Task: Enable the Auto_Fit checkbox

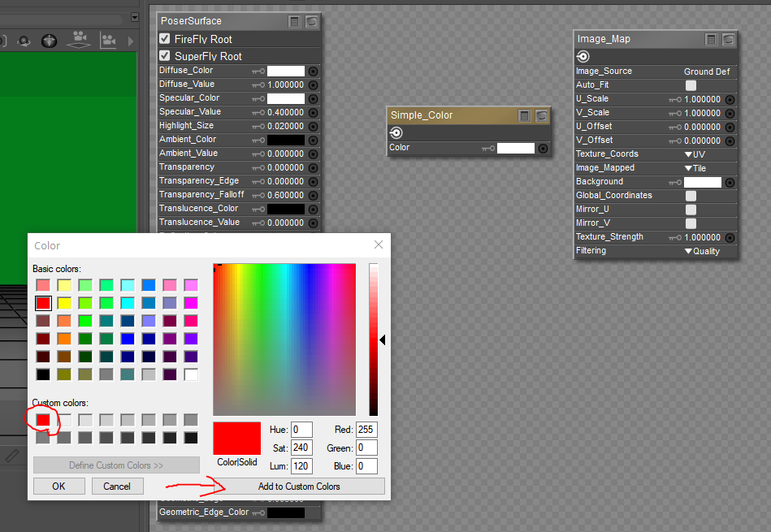Action: 691,85
